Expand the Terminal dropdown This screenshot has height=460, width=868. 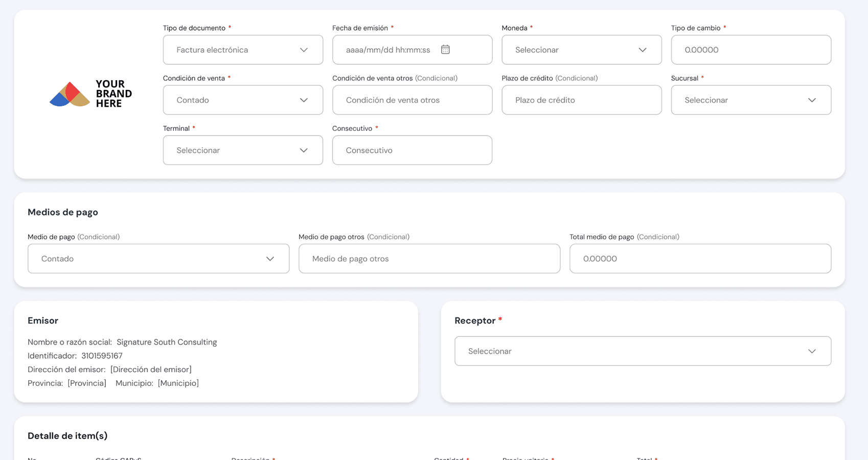point(243,150)
